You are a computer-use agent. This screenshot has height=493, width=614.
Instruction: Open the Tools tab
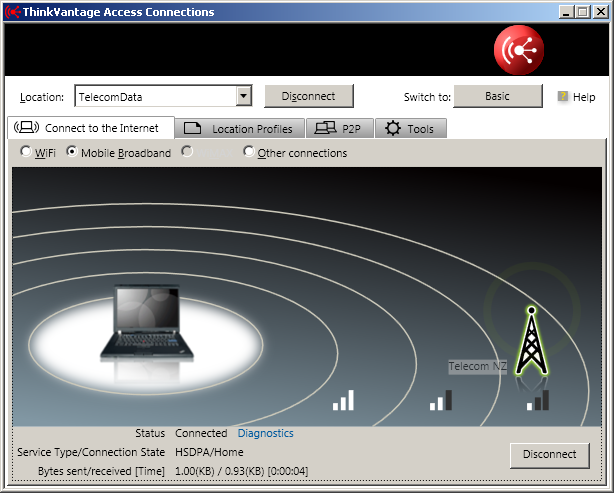411,128
